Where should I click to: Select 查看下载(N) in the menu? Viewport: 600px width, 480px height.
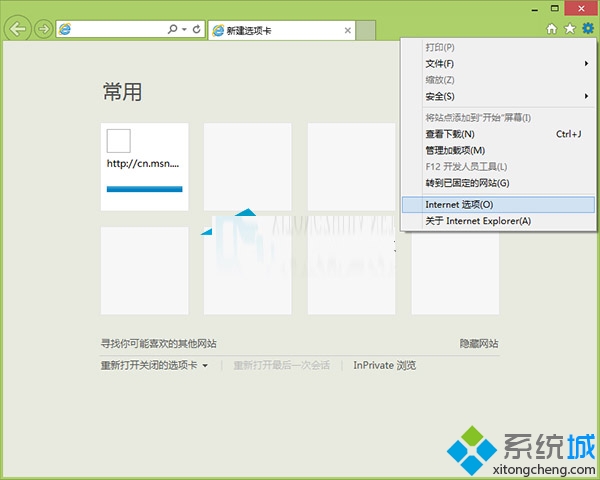tap(450, 134)
